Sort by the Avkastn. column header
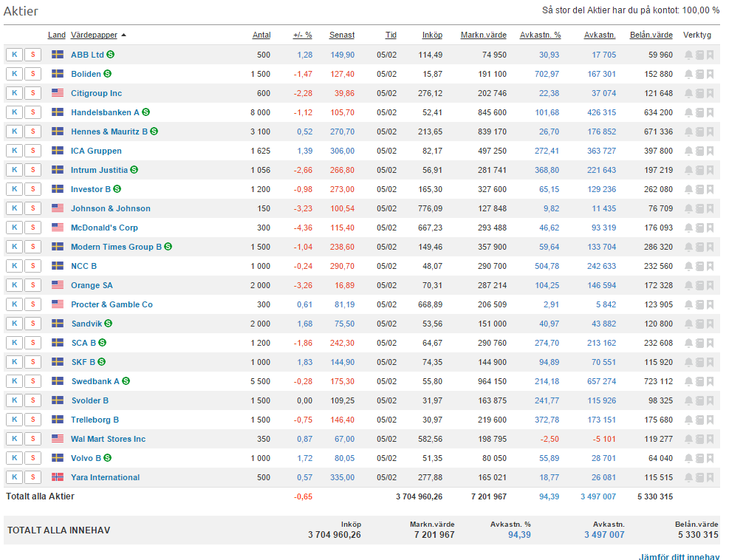The image size is (729, 560). point(600,35)
